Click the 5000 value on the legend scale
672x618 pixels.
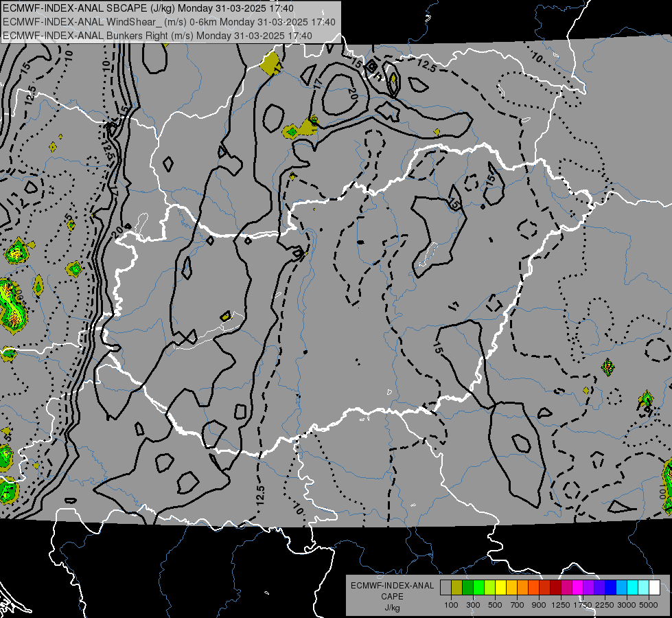pos(649,605)
